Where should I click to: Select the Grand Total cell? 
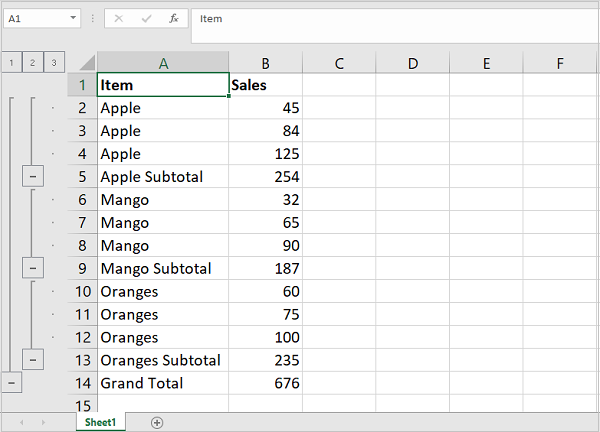(x=163, y=383)
